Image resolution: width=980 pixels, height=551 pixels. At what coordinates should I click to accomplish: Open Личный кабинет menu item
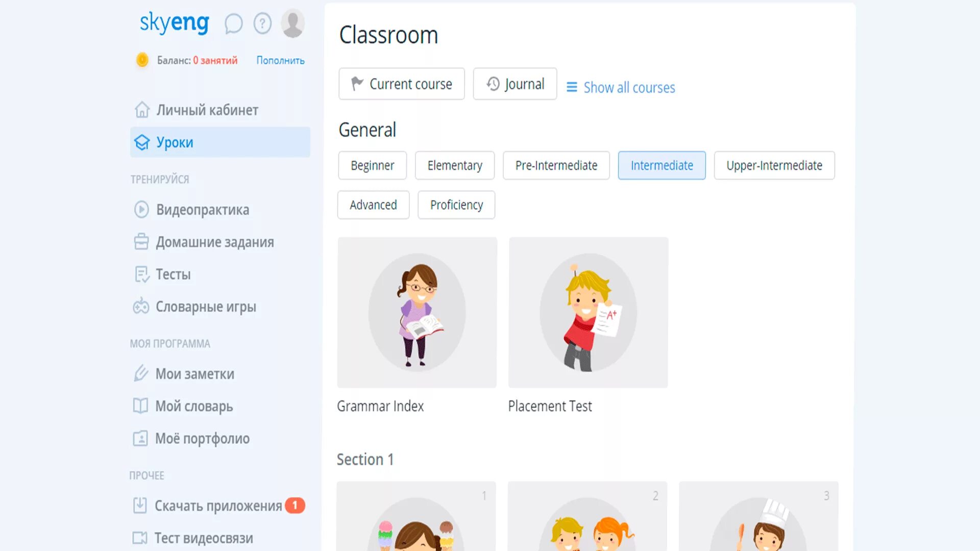click(207, 110)
